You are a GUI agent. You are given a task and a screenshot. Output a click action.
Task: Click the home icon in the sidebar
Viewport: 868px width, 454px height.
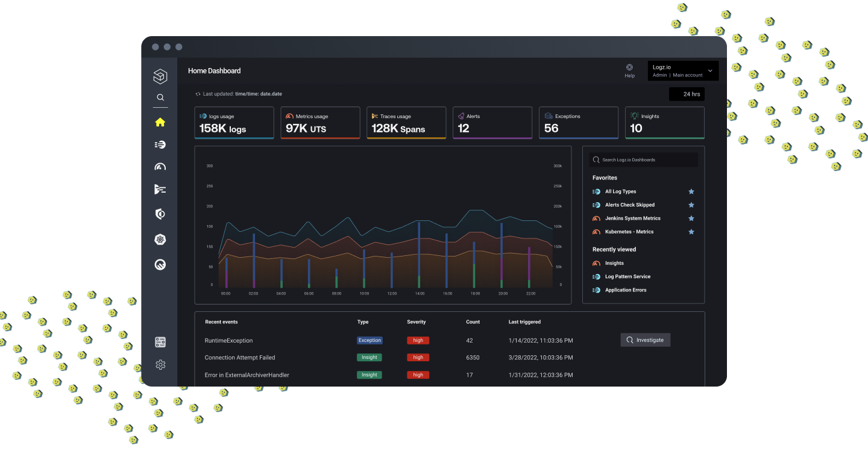(x=160, y=122)
